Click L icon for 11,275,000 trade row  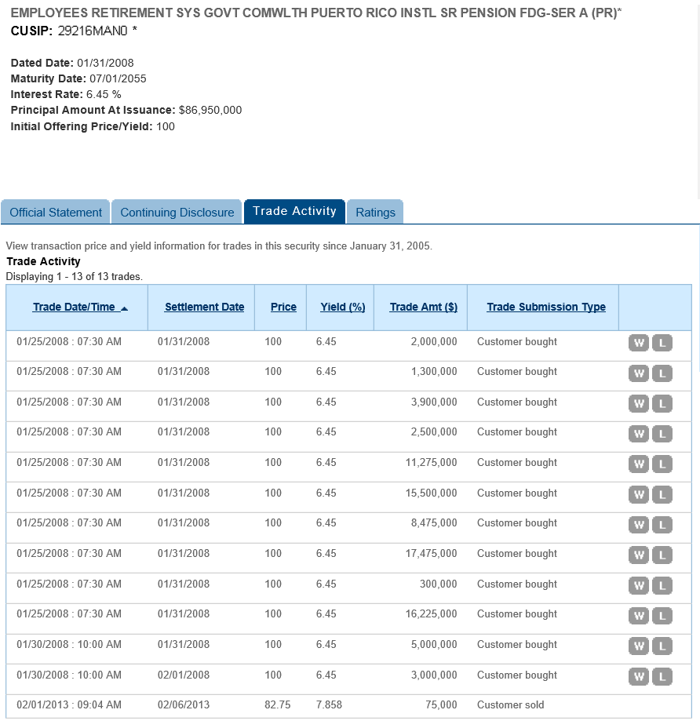662,464
